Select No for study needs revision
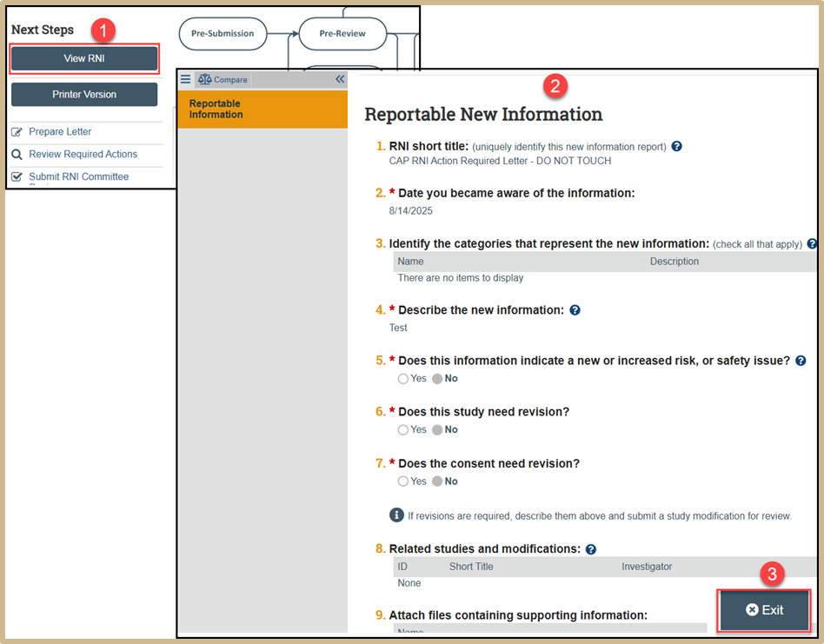Screen dimensions: 824x644 (x=437, y=430)
